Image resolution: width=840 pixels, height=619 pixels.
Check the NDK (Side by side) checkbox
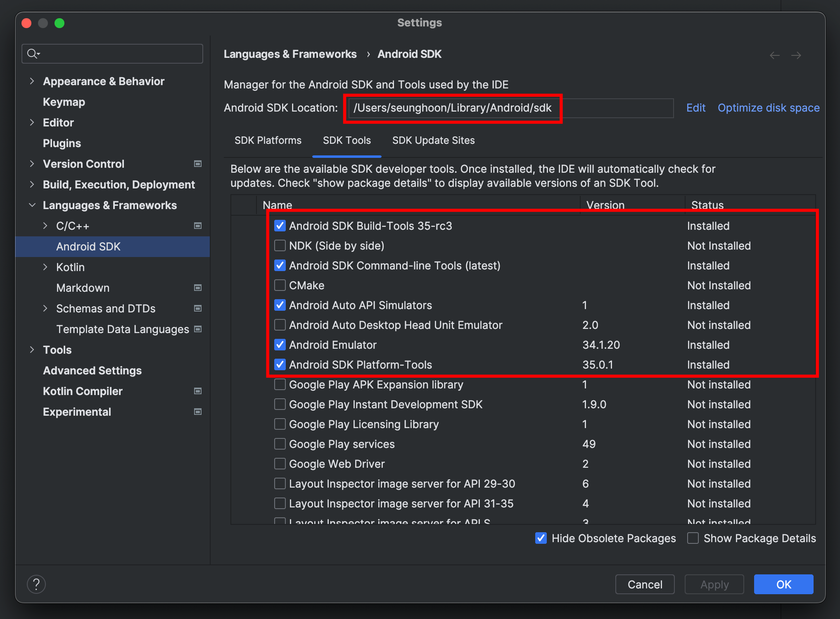(280, 246)
